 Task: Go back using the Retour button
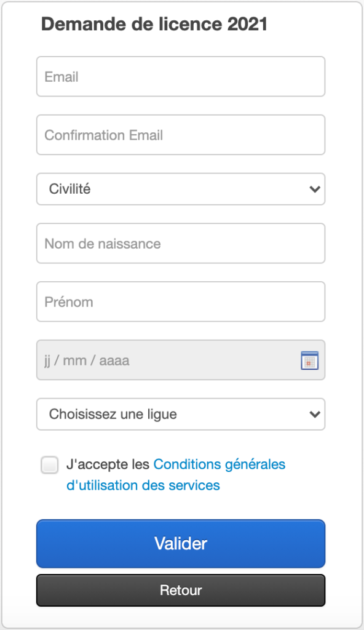click(181, 590)
